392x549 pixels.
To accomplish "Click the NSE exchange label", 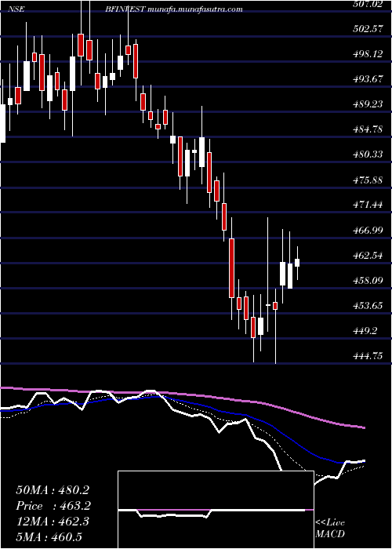I will (x=16, y=9).
